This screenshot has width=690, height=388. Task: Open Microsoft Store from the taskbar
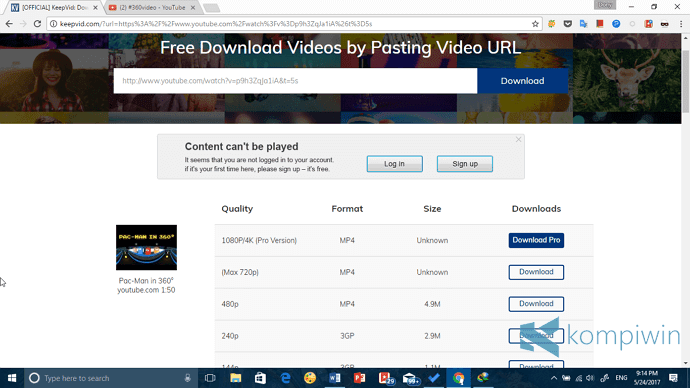(x=260, y=378)
